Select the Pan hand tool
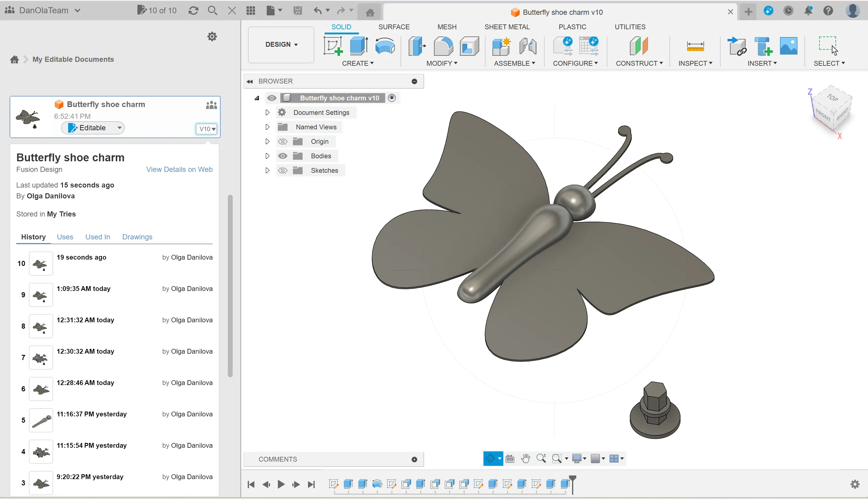Image resolution: width=868 pixels, height=499 pixels. pos(525,458)
